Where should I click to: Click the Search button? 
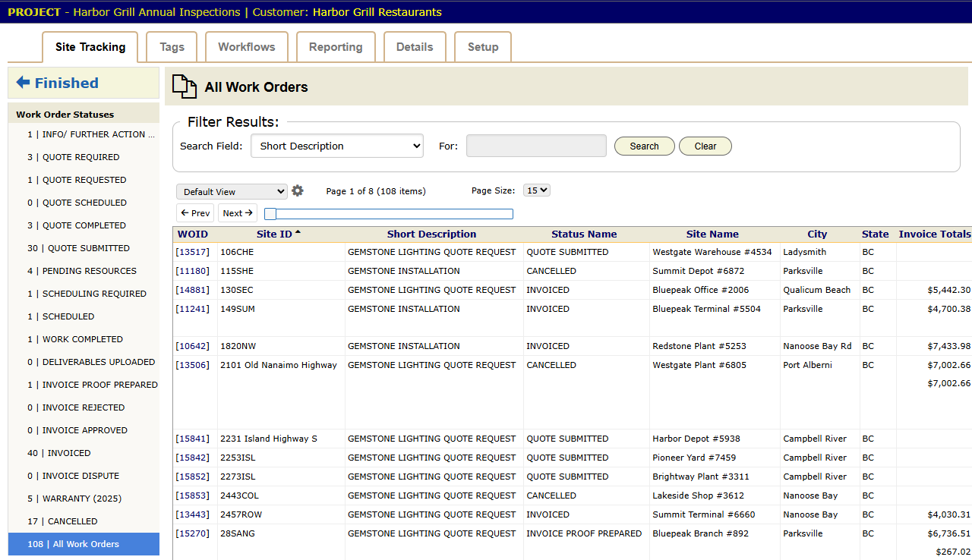[x=645, y=146]
